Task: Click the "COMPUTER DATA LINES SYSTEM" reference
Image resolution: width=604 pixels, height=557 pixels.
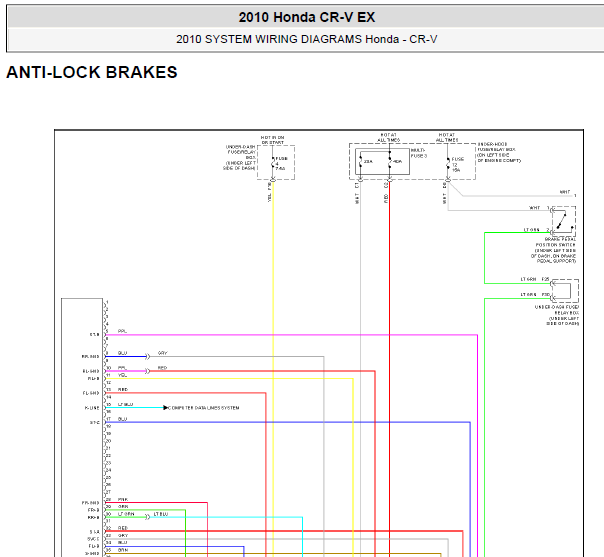Action: [204, 408]
